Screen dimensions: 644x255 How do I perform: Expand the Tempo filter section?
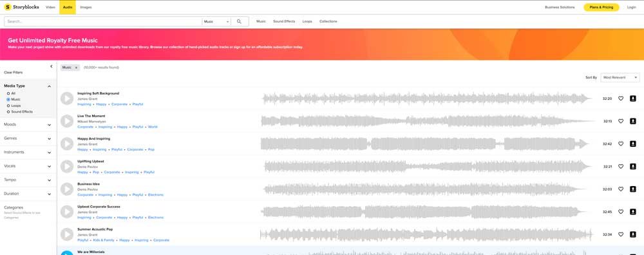[x=28, y=180]
